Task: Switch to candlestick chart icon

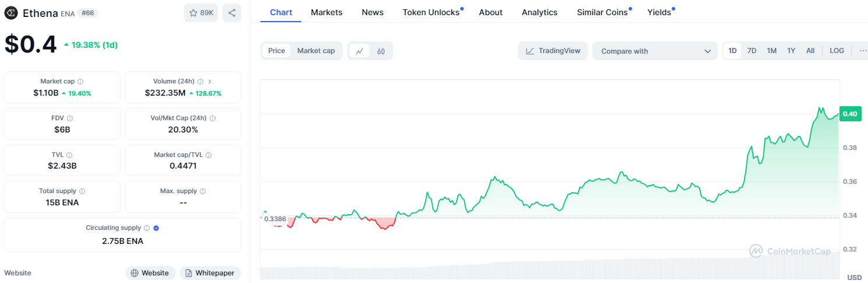Action: 381,51
